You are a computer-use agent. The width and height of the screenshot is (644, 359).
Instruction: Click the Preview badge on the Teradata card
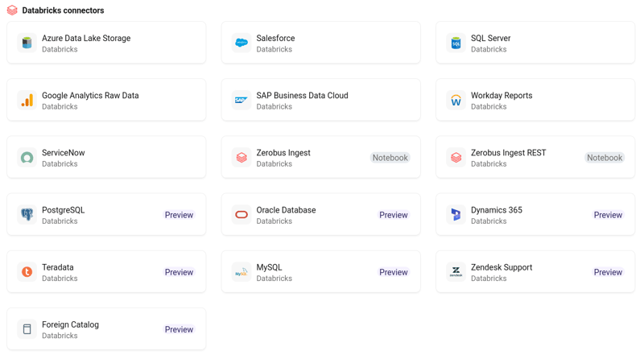coord(179,272)
